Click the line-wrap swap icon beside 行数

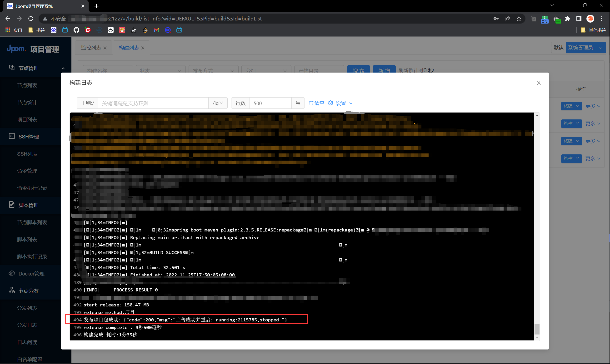click(298, 103)
